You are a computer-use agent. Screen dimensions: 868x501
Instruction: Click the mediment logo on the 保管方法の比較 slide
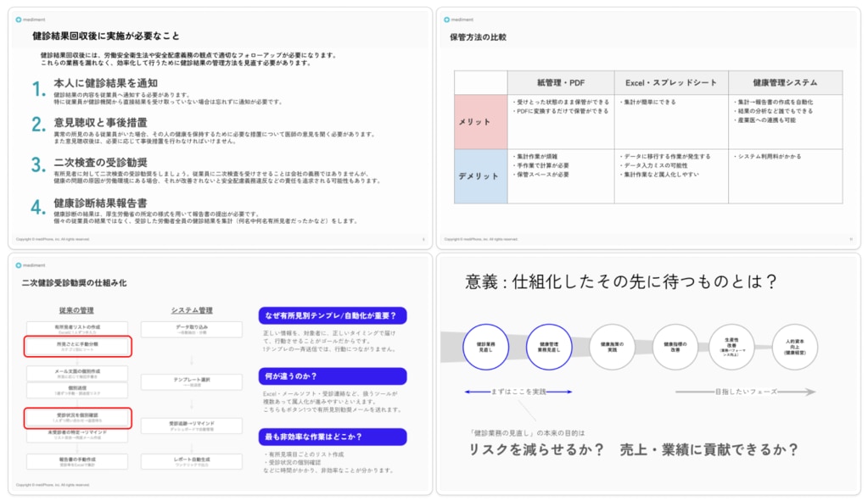point(459,18)
